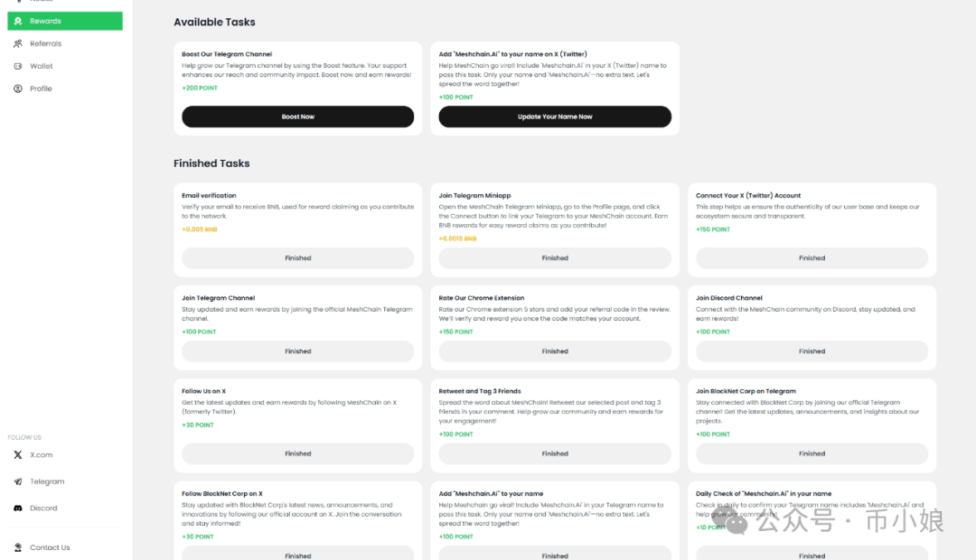This screenshot has height=560, width=976.
Task: Click the Rate Our Chrome Extension title
Action: pyautogui.click(x=481, y=298)
